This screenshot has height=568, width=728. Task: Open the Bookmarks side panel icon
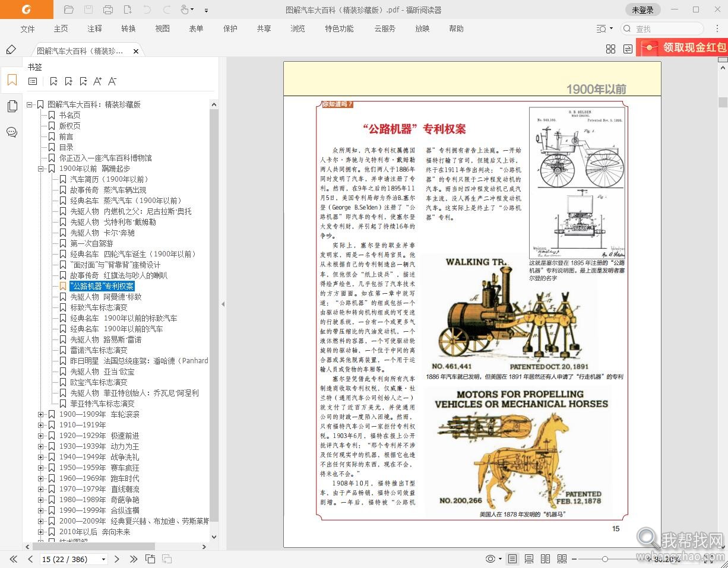tap(12, 80)
